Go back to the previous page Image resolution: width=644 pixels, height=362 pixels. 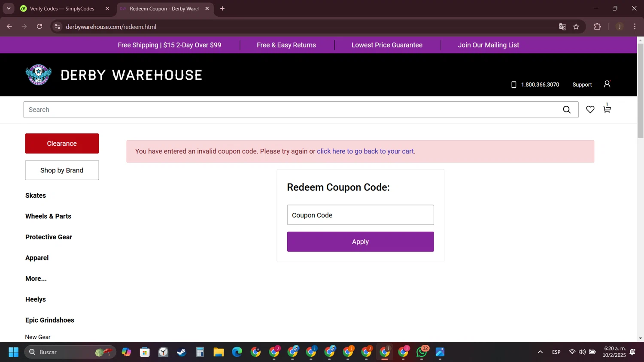9,27
